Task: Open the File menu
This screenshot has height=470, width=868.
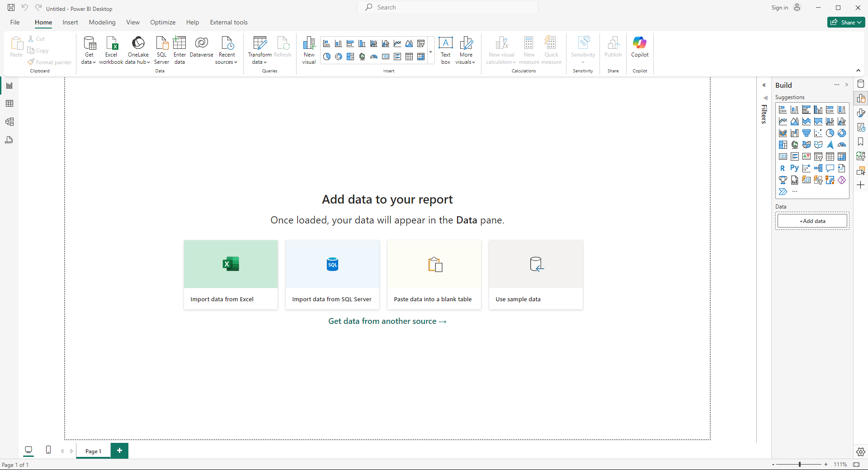Action: coord(15,22)
